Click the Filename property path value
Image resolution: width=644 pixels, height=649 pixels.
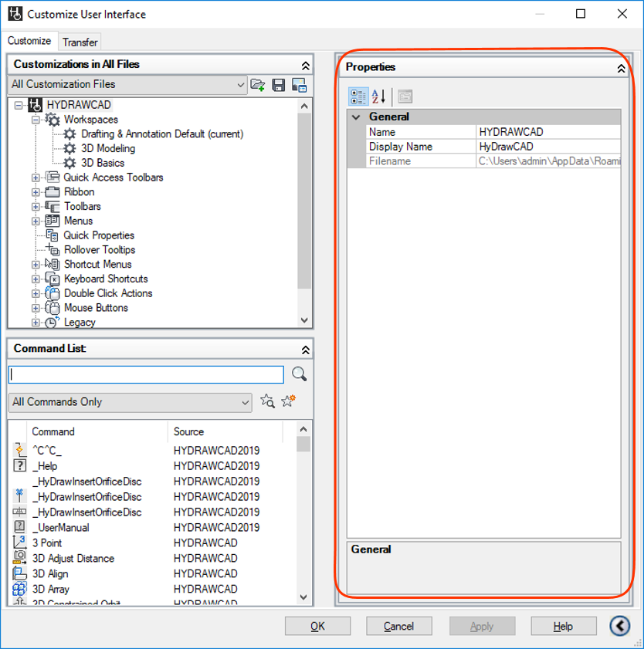[548, 161]
